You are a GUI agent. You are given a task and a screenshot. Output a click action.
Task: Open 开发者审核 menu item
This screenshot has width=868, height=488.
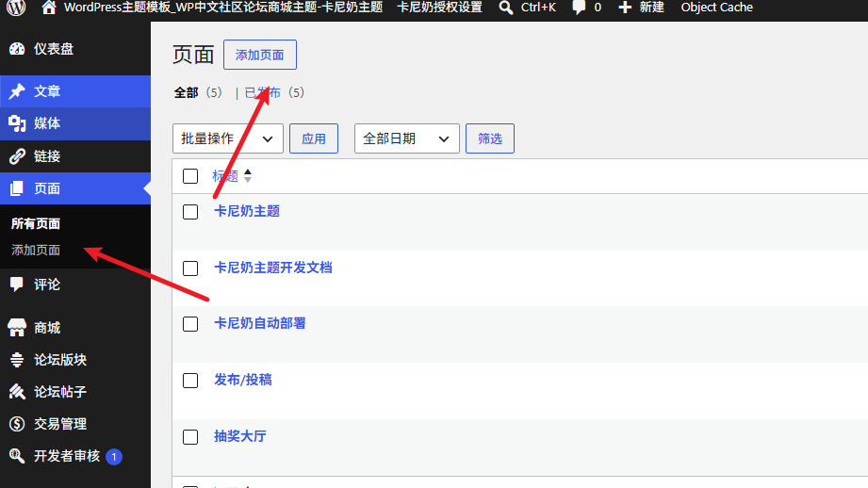click(75, 456)
